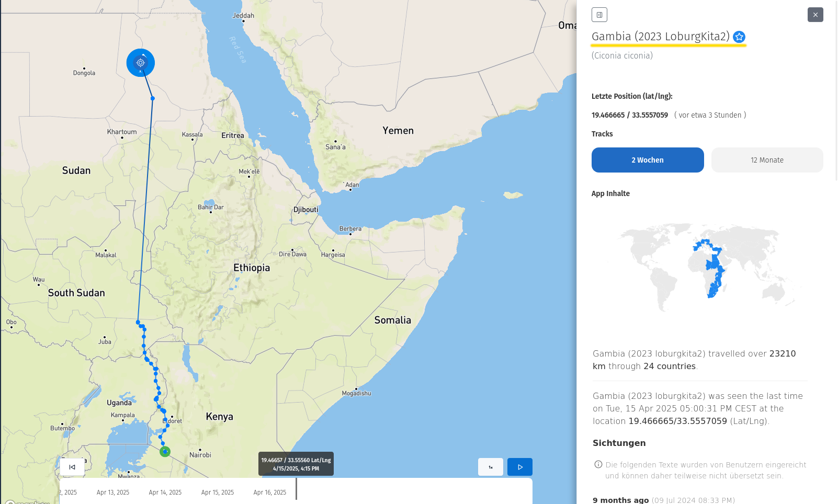Select the 2 Wochen track range
838x504 pixels.
coord(647,160)
